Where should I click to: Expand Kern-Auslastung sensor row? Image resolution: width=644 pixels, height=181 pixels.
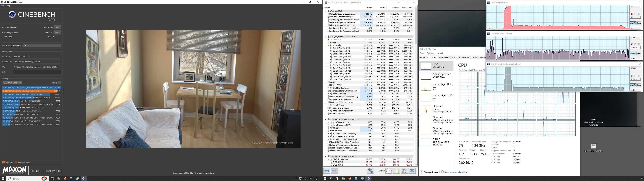point(328,94)
